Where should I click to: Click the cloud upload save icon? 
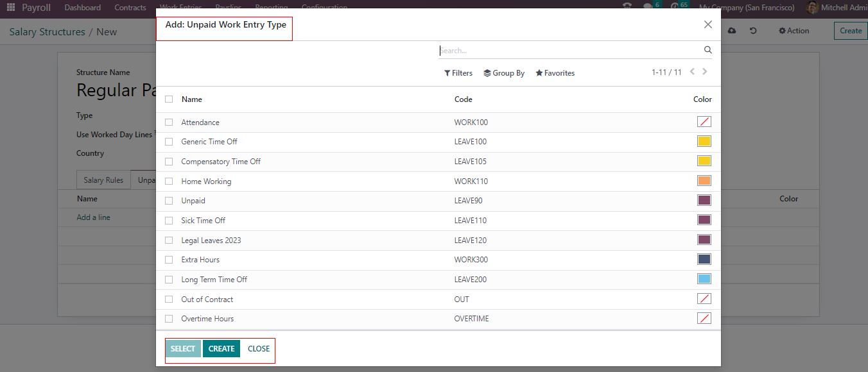click(732, 31)
